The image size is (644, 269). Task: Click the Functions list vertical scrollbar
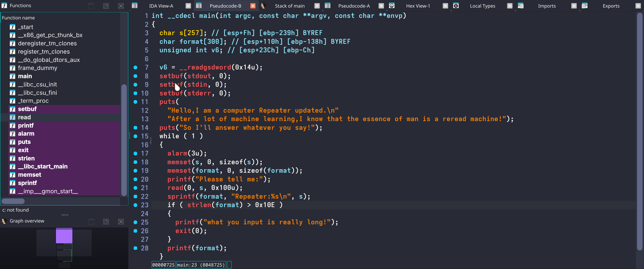tap(124, 140)
